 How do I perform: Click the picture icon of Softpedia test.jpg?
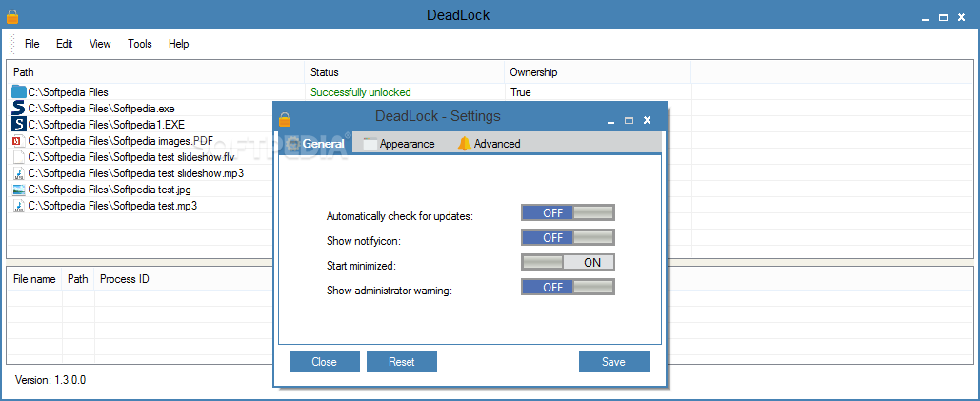point(19,190)
